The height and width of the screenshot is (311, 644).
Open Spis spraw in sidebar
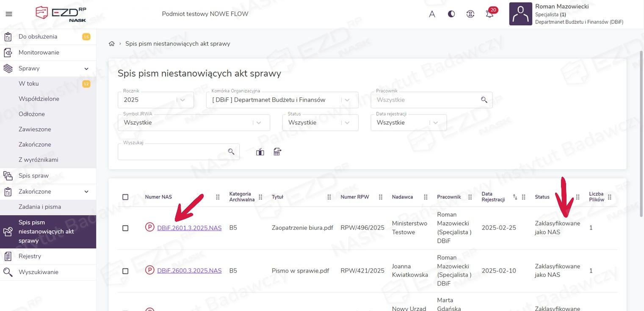tap(33, 176)
